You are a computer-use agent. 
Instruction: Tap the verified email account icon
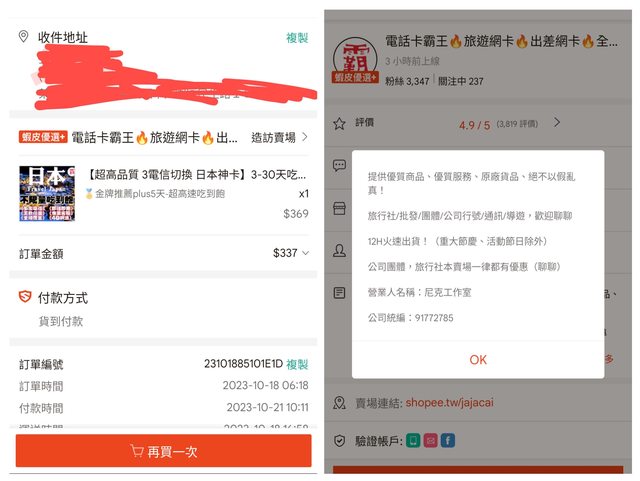point(431,440)
